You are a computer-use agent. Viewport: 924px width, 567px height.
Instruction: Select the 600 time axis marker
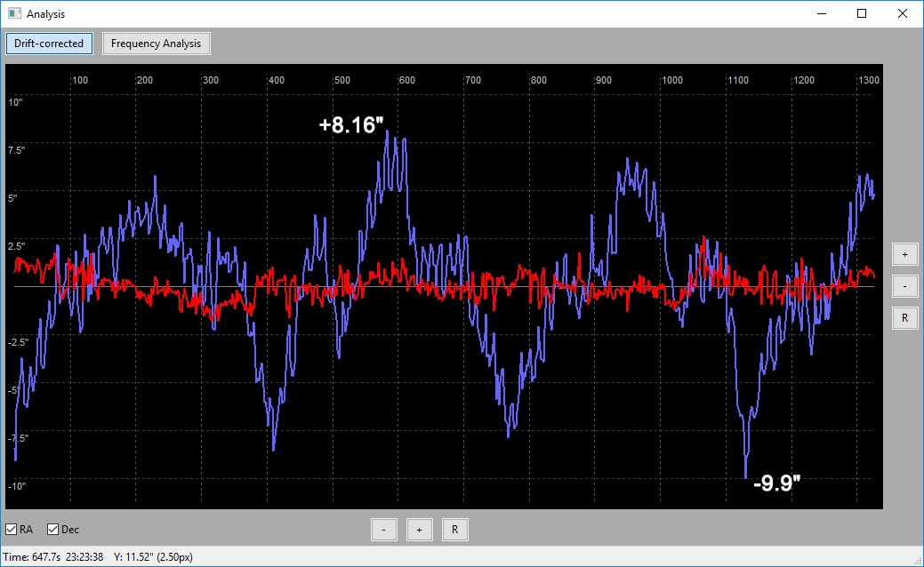(407, 80)
